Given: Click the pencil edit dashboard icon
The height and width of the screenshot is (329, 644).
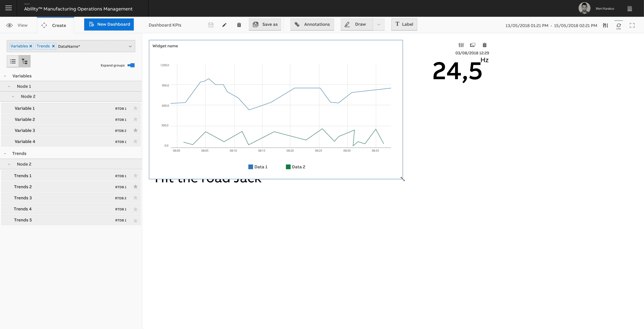Looking at the screenshot, I should tap(224, 25).
